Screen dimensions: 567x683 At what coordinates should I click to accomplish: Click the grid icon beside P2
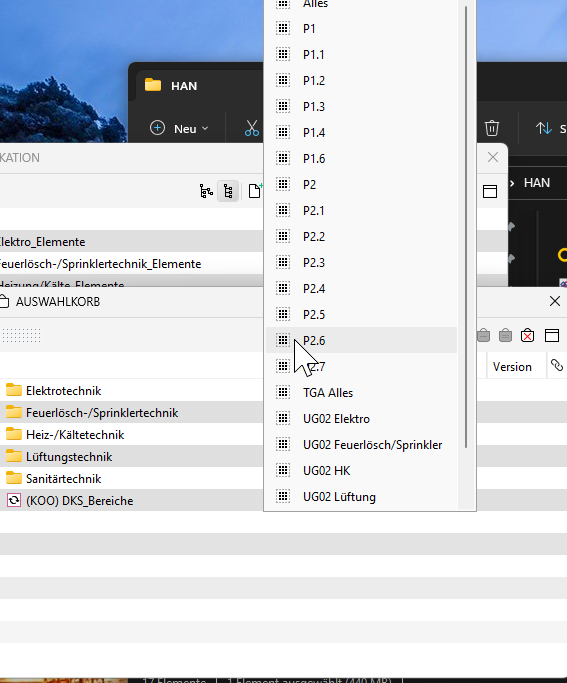[x=283, y=184]
